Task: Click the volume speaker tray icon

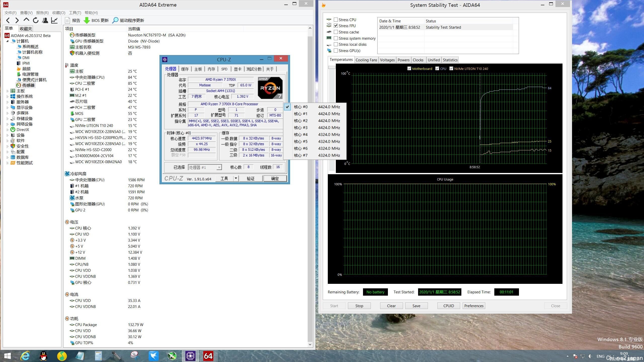Action: [x=590, y=356]
